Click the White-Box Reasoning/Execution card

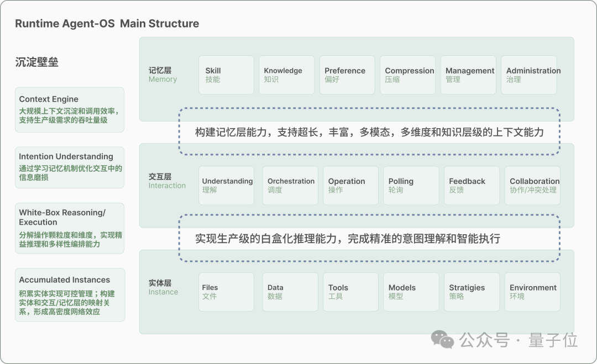70,228
